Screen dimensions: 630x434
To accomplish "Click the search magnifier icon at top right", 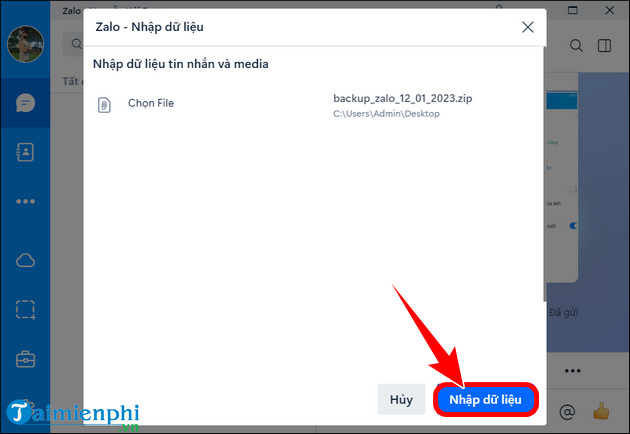I will (576, 46).
